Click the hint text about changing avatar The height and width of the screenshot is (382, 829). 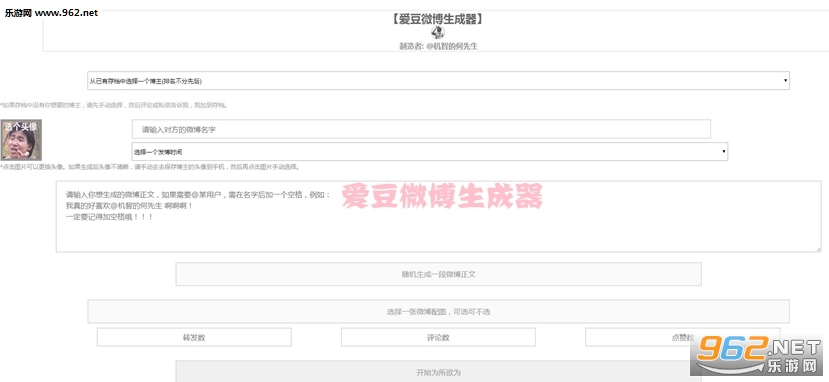(x=150, y=167)
